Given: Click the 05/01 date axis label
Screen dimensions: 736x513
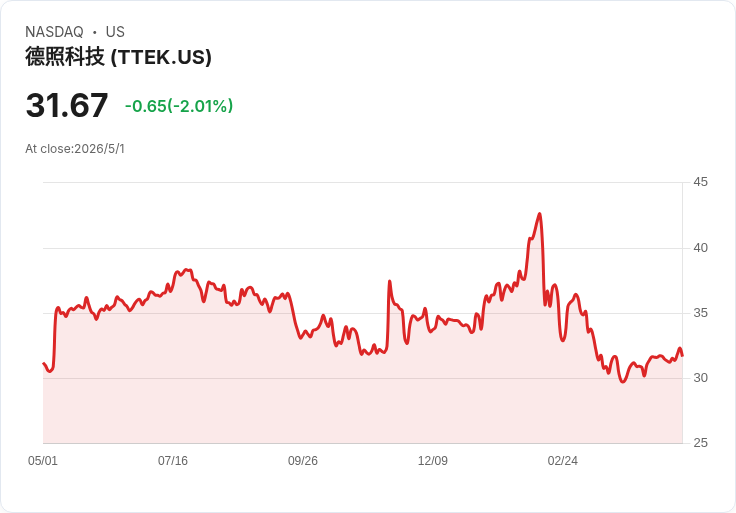Looking at the screenshot, I should pyautogui.click(x=43, y=461).
